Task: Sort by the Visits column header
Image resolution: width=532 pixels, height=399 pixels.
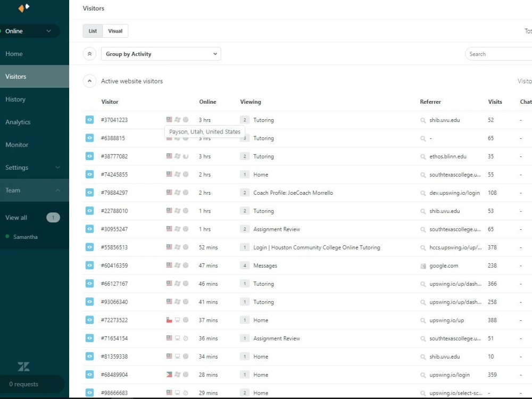Action: tap(495, 102)
